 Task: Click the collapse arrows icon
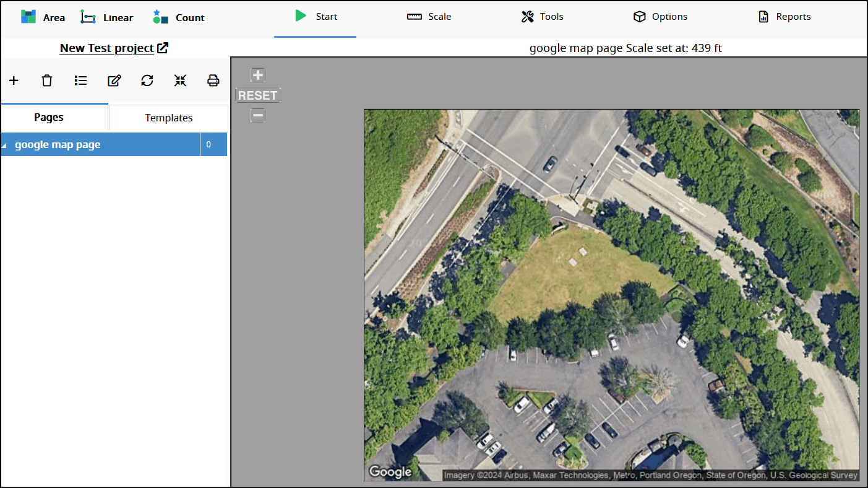(180, 81)
